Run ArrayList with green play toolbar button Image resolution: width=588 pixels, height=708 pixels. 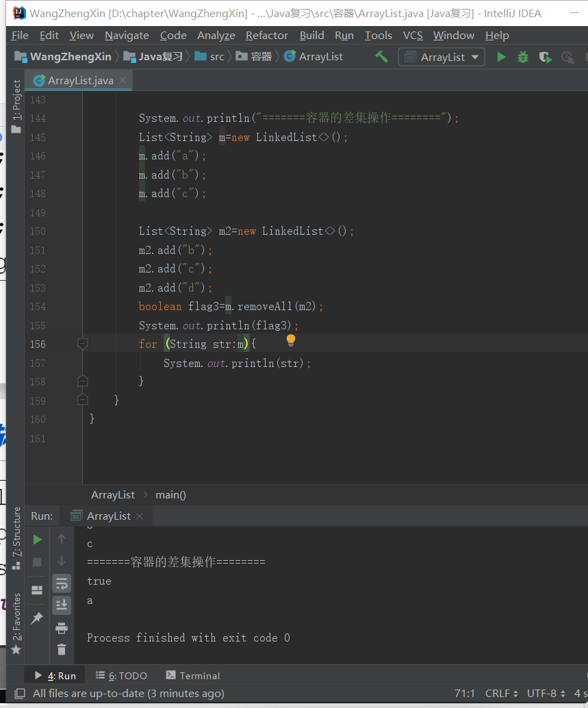click(501, 57)
